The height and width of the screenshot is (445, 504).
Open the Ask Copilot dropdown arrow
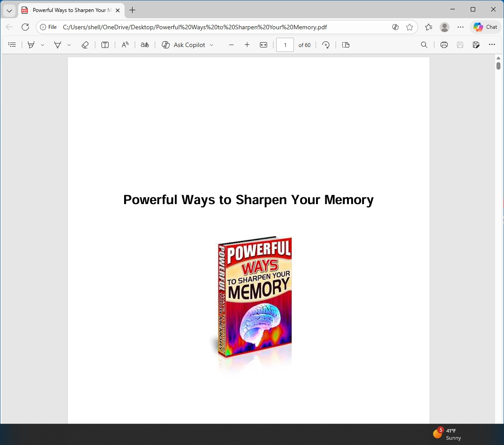(x=211, y=45)
